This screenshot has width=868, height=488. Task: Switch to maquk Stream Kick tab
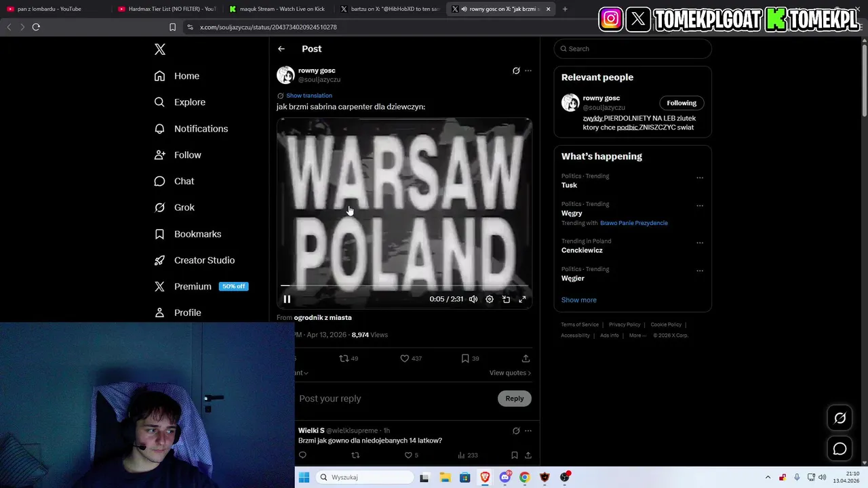click(x=277, y=9)
